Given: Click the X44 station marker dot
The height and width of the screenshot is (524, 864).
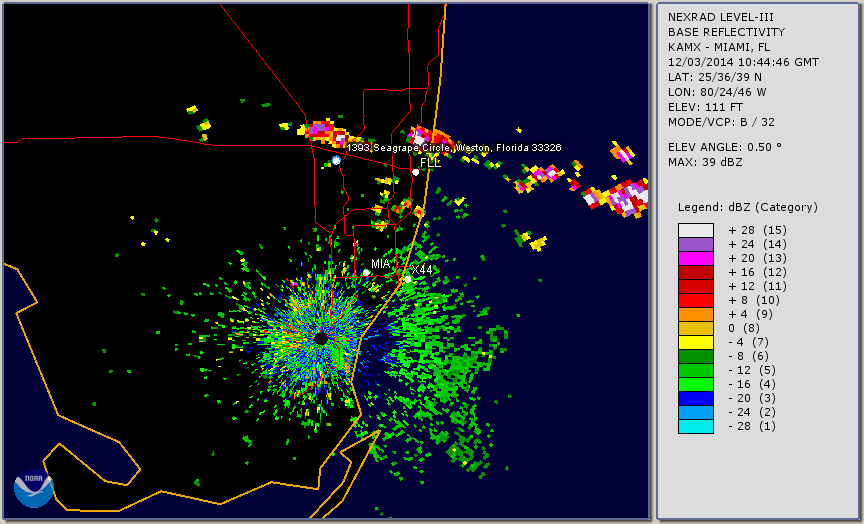Looking at the screenshot, I should click(x=408, y=280).
